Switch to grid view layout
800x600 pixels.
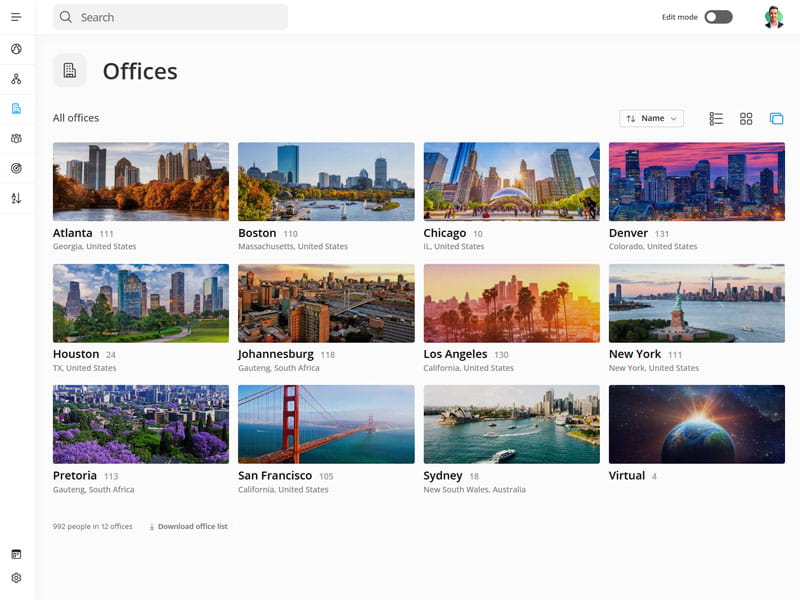746,118
